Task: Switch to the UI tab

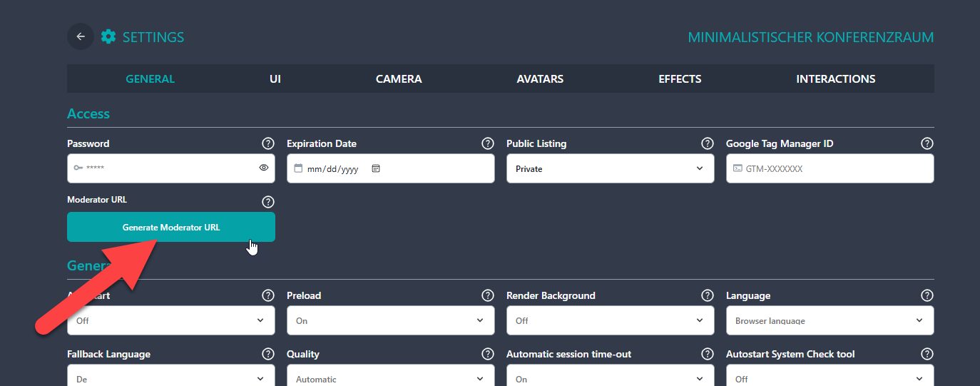Action: [x=275, y=78]
